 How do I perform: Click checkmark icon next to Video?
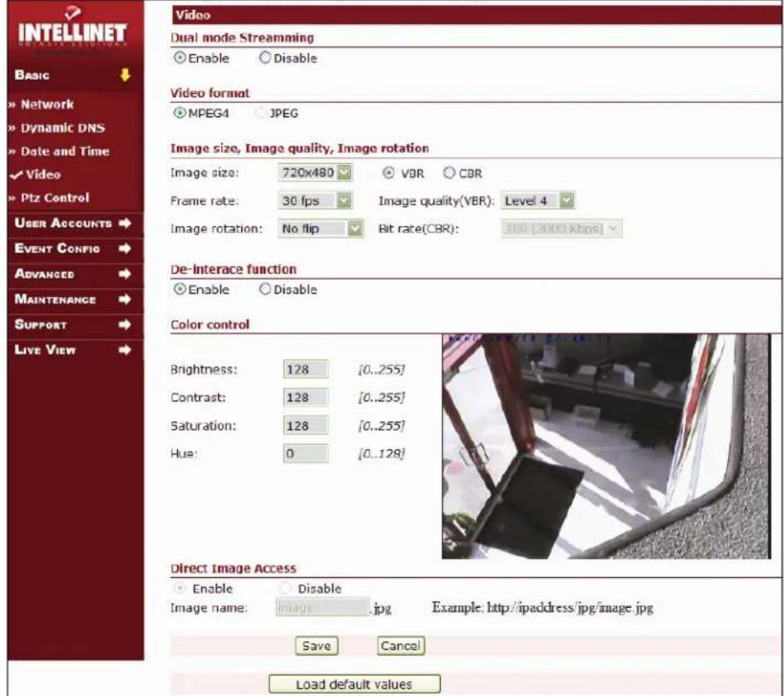pyautogui.click(x=16, y=175)
